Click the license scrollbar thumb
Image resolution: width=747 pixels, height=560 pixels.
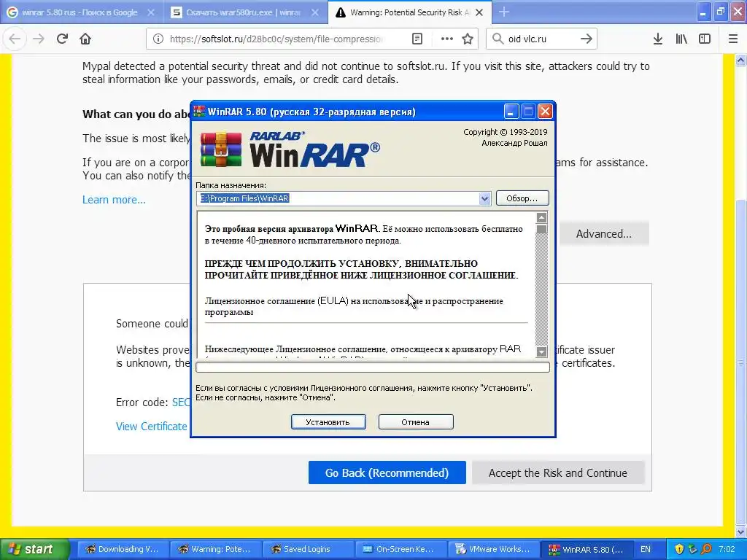542,230
